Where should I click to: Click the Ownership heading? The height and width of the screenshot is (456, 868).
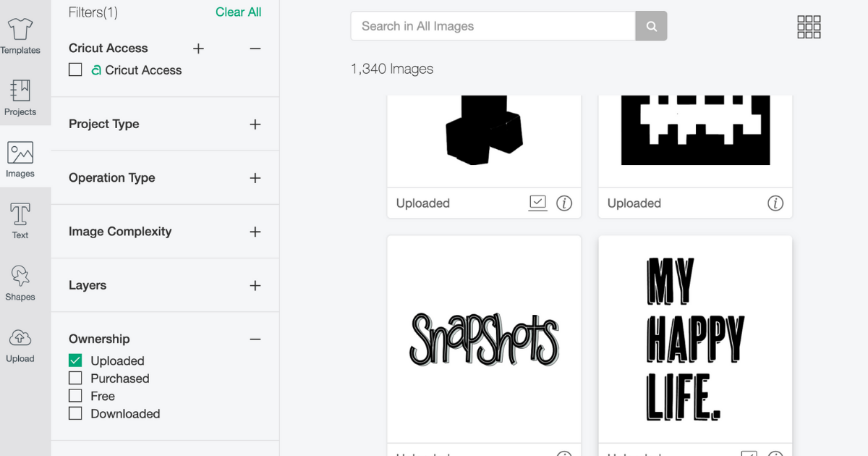(99, 339)
